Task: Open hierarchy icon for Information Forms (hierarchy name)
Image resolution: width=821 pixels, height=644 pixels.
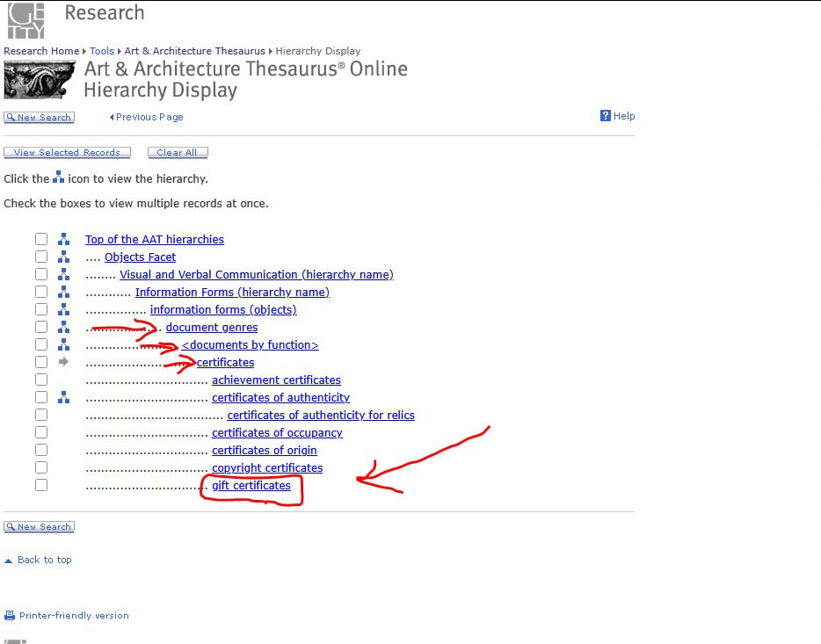Action: coord(63,292)
